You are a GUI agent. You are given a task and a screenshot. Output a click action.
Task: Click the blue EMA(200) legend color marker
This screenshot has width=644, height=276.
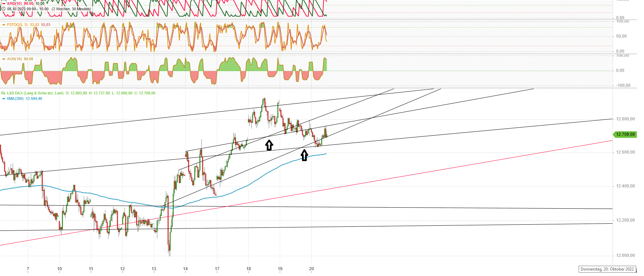click(x=4, y=98)
